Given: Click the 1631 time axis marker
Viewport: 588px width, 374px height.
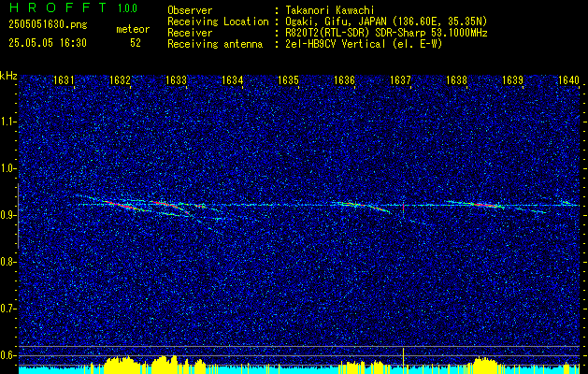Looking at the screenshot, I should (64, 79).
